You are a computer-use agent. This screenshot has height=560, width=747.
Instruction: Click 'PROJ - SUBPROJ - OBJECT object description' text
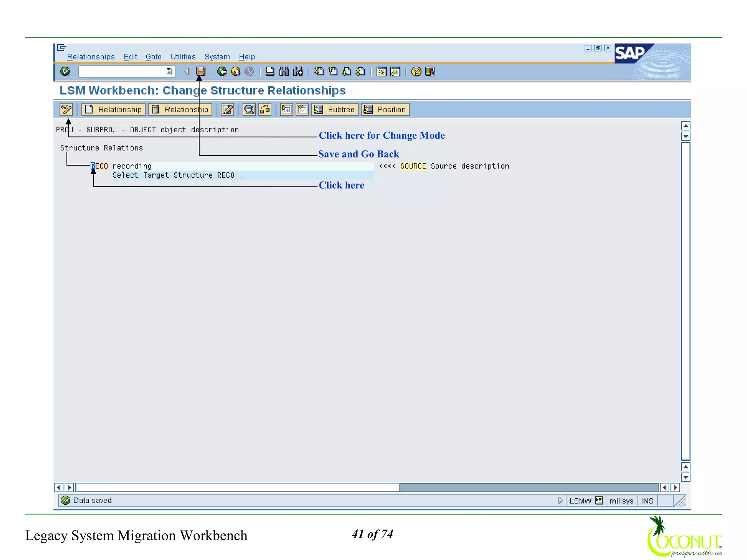pyautogui.click(x=147, y=130)
